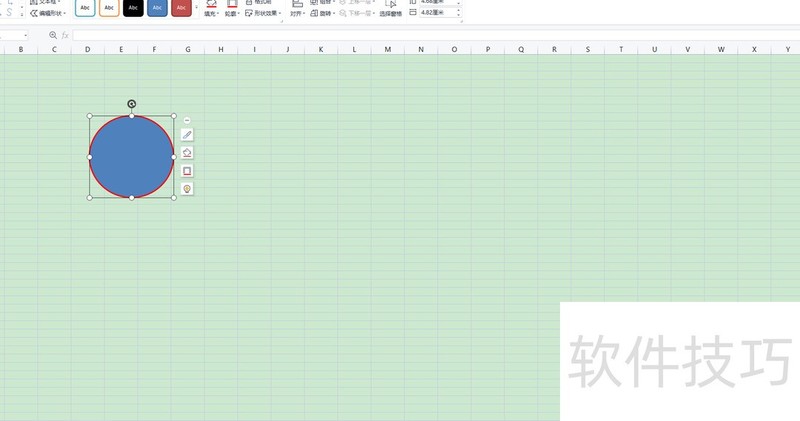Screen dimensions: 800x421
Task: Click the fx insert function icon
Action: [65, 35]
